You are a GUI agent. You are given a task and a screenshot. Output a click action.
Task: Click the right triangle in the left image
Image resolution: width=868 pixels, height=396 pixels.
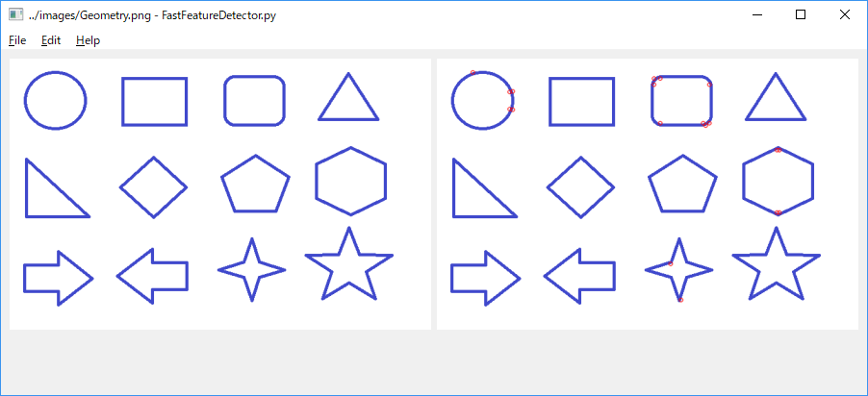pos(57,188)
